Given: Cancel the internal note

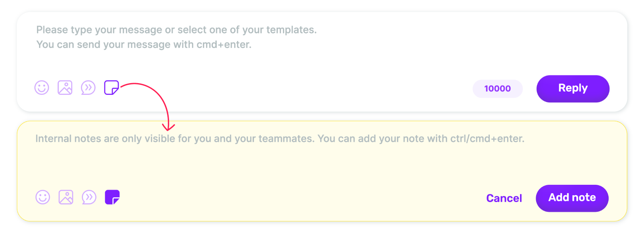Looking at the screenshot, I should point(504,198).
